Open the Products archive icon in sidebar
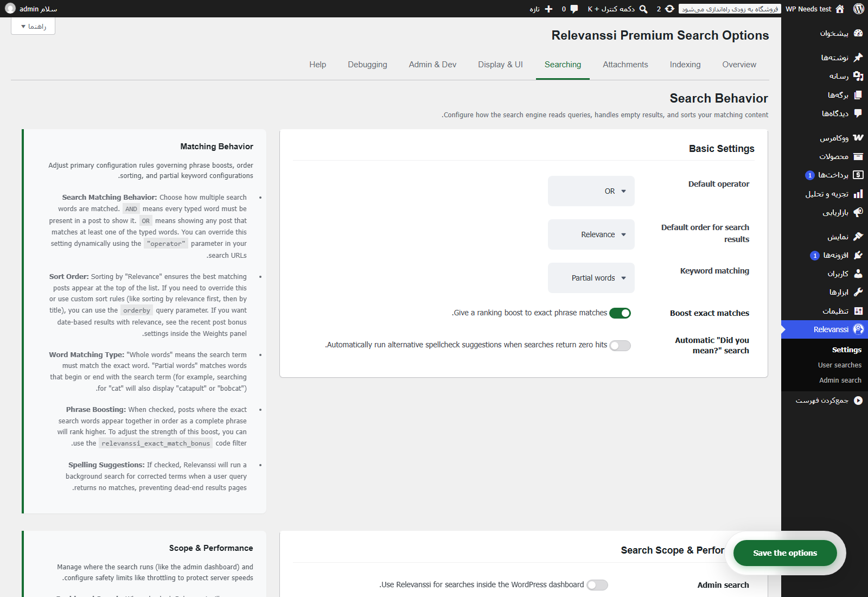The height and width of the screenshot is (597, 868). (858, 156)
